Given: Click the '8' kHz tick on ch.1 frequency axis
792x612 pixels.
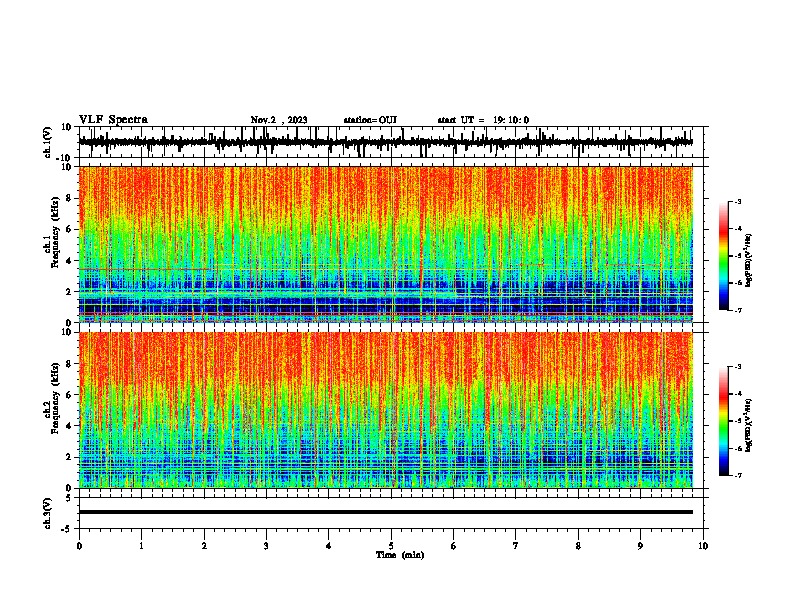Looking at the screenshot, I should 69,198.
